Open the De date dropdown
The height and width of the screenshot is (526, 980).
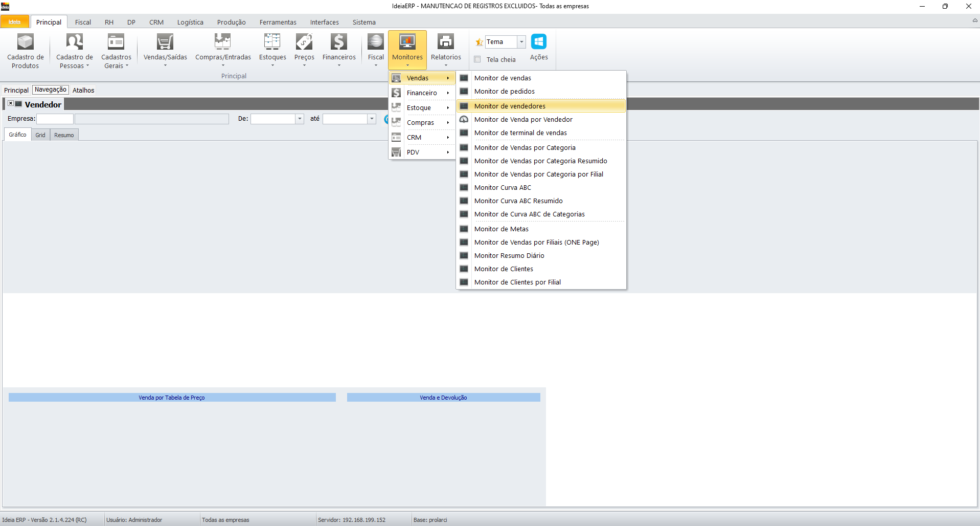coord(300,119)
